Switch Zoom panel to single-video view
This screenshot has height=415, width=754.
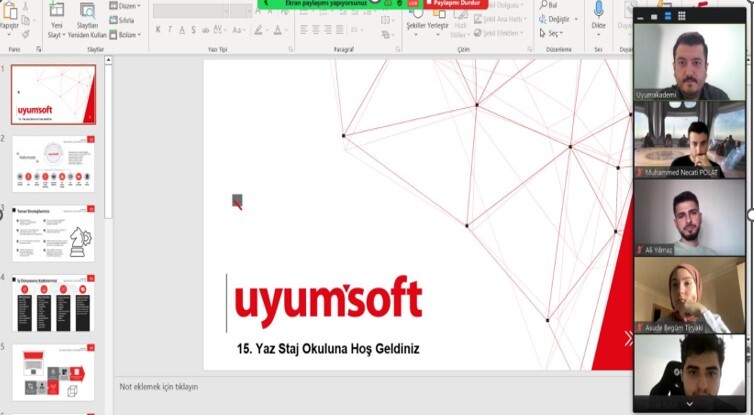(x=654, y=17)
